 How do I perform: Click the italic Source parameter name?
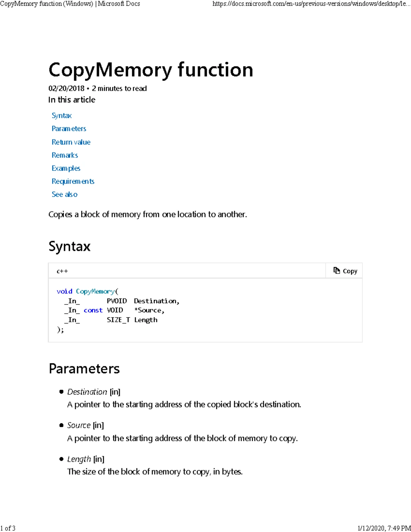click(79, 425)
